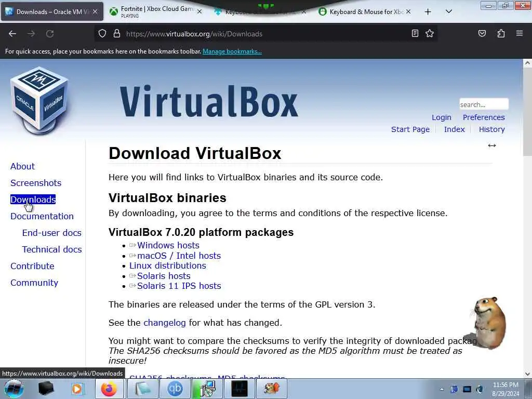532x399 pixels.
Task: Open the Extensions puzzle-piece icon
Action: coord(501,33)
